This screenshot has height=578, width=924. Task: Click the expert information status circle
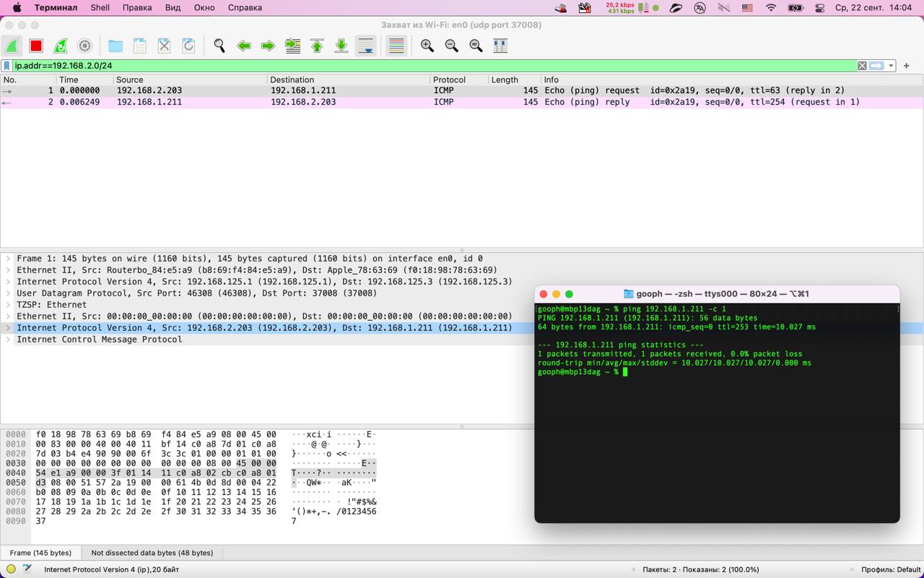[11, 569]
